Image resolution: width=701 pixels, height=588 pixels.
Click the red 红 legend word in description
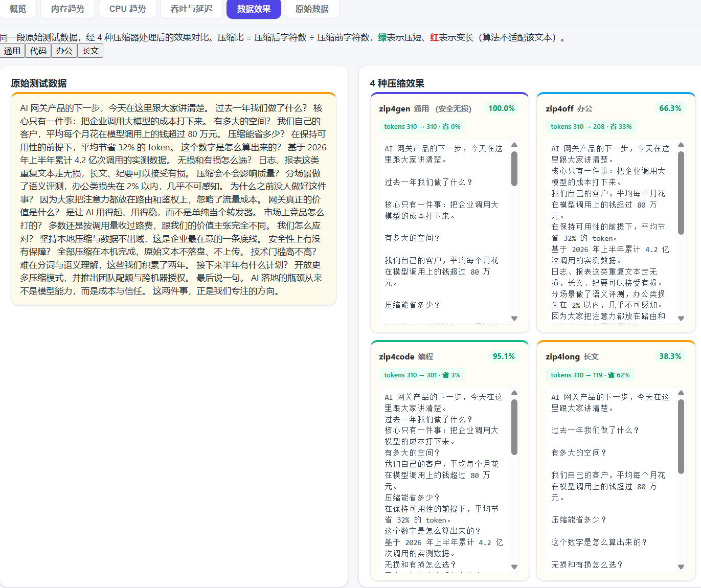[x=434, y=37]
